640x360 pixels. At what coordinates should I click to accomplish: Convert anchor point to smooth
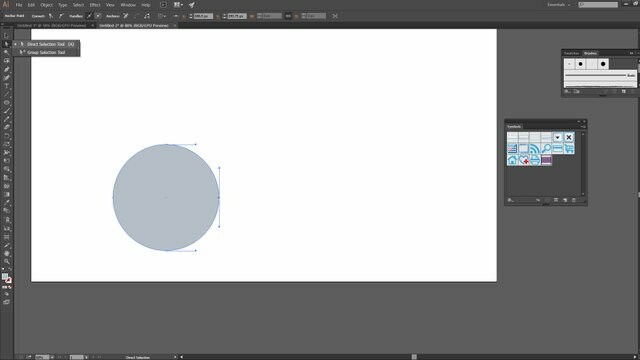61,16
